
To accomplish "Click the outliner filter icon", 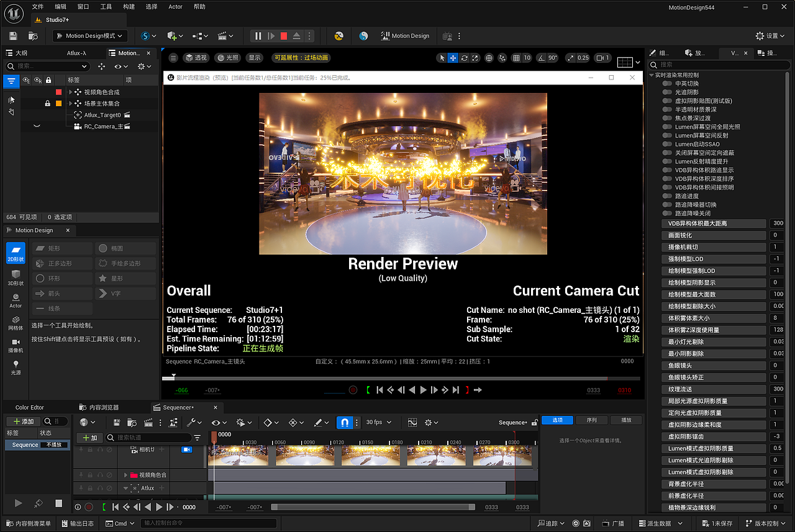I will pos(11,81).
